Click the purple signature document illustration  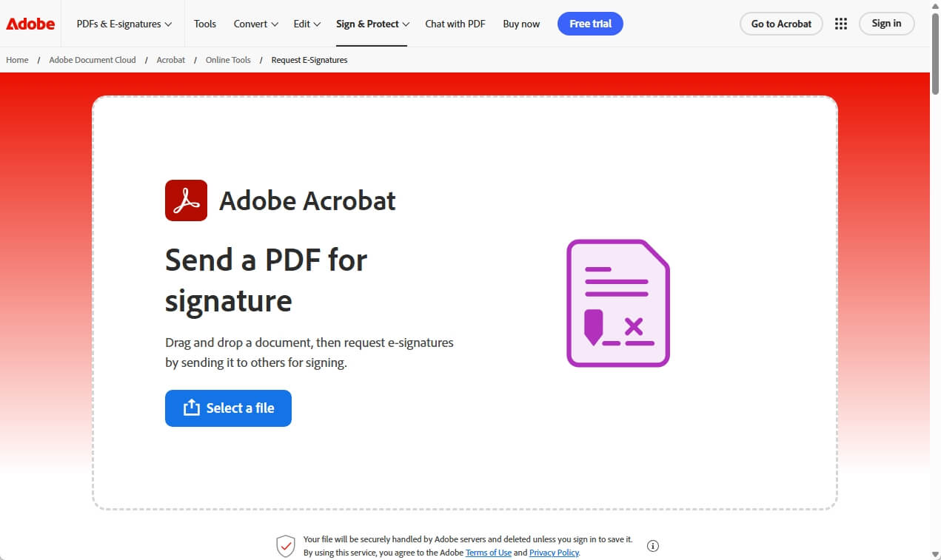pos(618,303)
